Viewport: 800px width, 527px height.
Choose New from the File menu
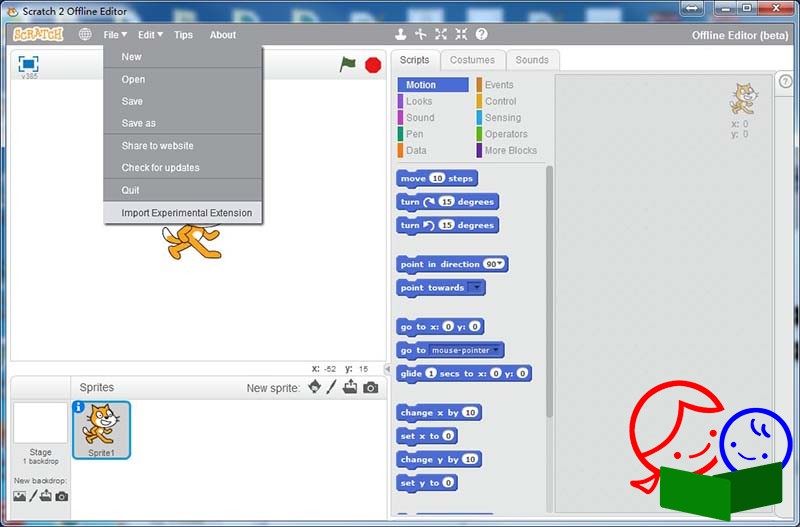tap(183, 57)
